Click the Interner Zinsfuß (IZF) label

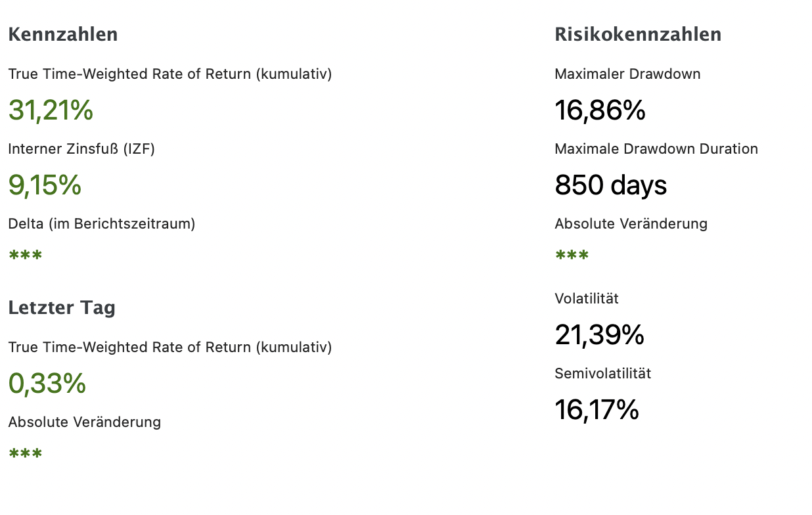point(81,149)
